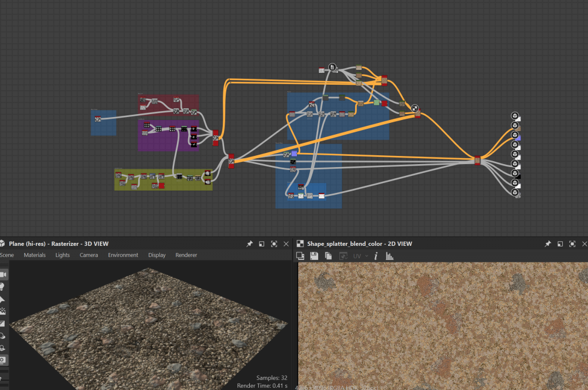Open the Lights menu
The width and height of the screenshot is (588, 390).
click(x=62, y=255)
